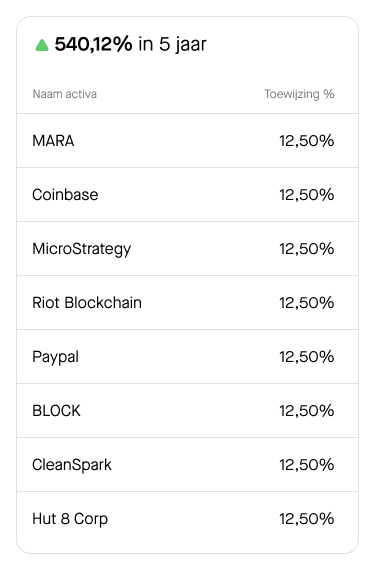This screenshot has width=375, height=570.
Task: Select the BLOCK asset name
Action: [56, 411]
